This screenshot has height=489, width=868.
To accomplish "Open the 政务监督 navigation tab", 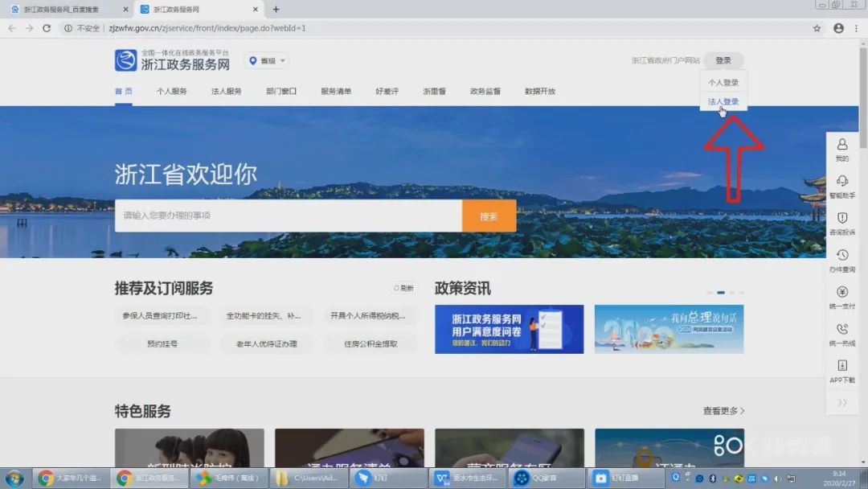I will (x=485, y=92).
